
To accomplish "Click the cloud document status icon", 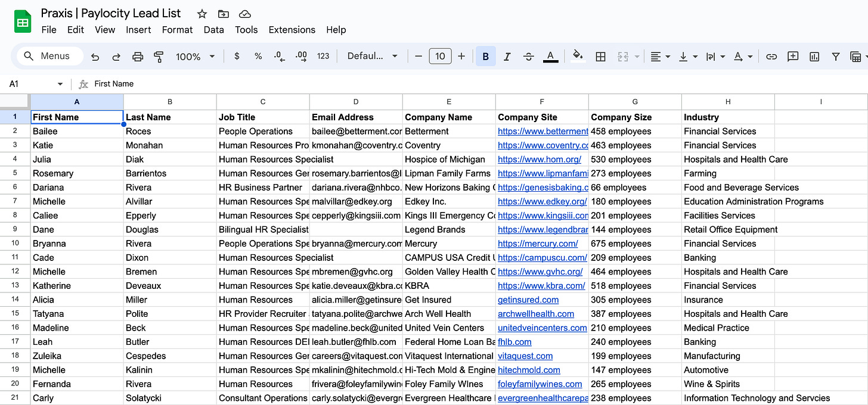I will tap(244, 14).
